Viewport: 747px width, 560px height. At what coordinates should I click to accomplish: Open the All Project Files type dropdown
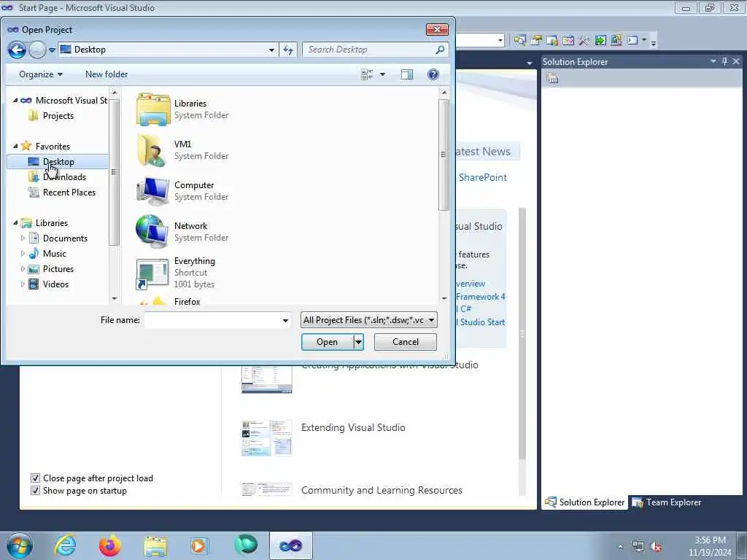368,320
